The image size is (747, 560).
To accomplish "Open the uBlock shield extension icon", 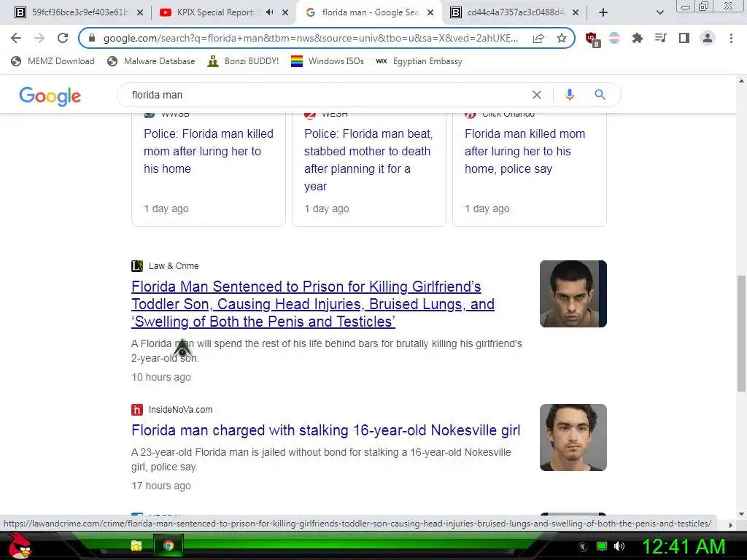I will point(592,39).
